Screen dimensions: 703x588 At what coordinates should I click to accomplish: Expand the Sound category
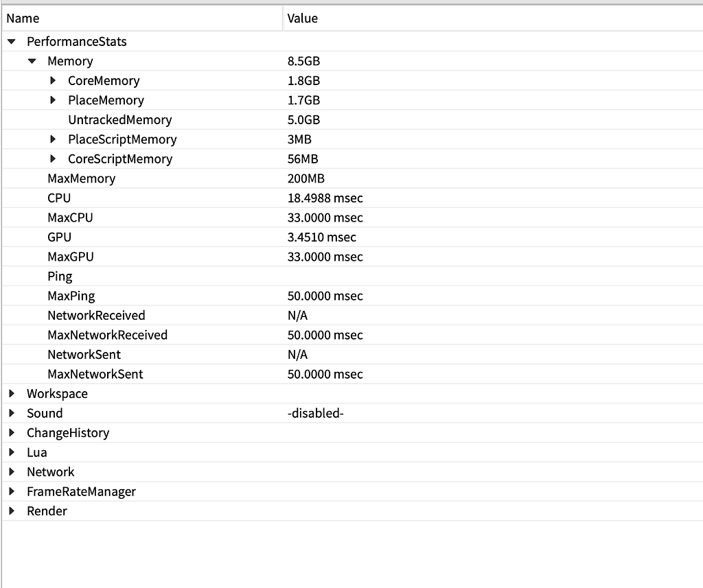(x=11, y=413)
